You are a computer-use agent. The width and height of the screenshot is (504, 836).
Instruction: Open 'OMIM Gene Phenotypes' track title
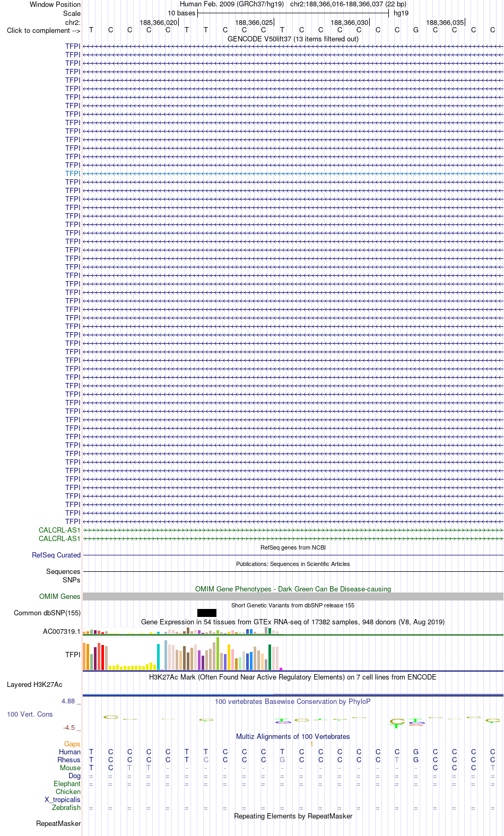293,589
